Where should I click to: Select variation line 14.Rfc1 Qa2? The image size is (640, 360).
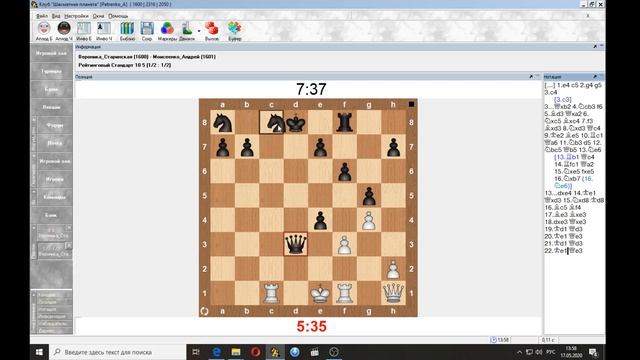click(574, 164)
